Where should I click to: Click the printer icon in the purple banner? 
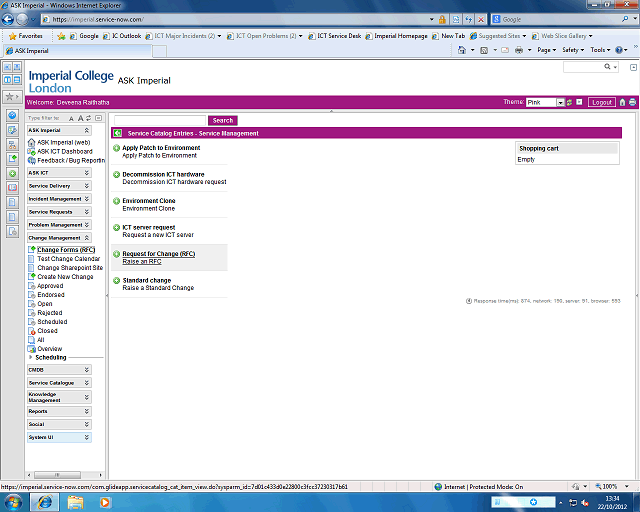point(632,102)
